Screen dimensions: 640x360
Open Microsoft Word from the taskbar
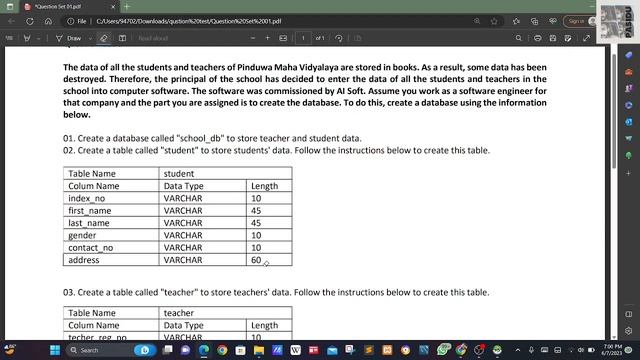pos(296,350)
